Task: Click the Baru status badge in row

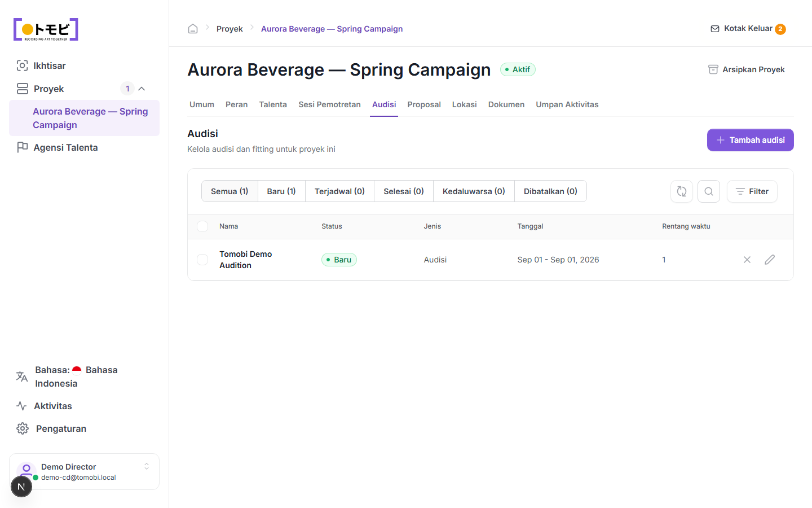Action: click(x=339, y=260)
